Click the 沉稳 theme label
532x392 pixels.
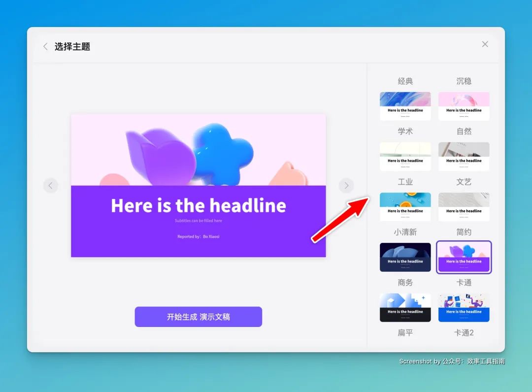464,81
